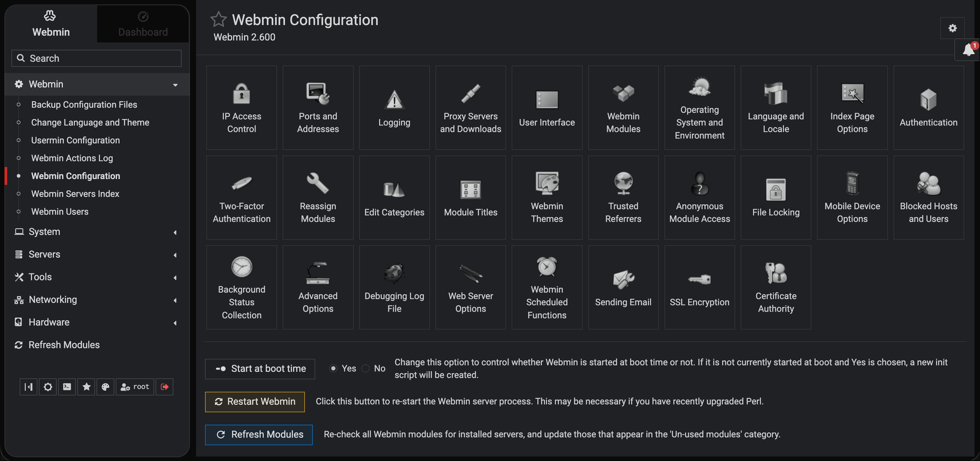Open Language and Locale settings

tap(776, 108)
